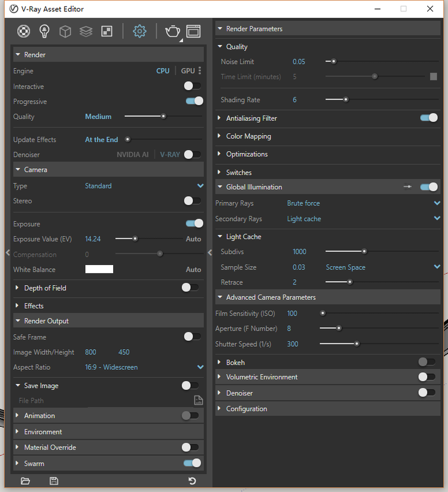Enable the Denoiser toggle beside V-RAY

(x=193, y=154)
